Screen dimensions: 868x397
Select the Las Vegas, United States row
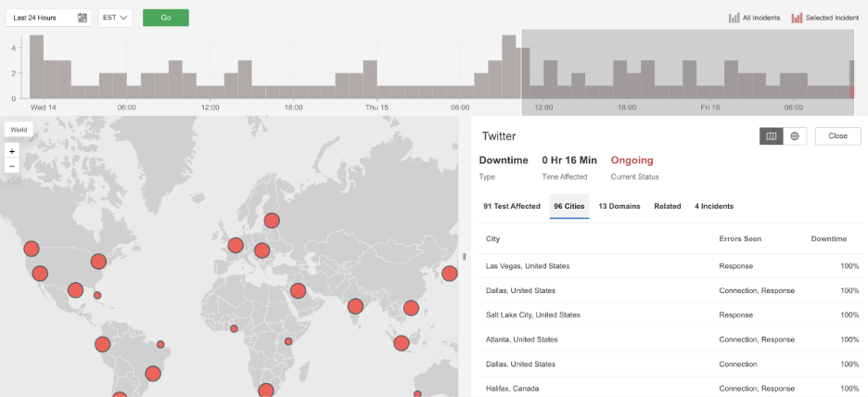(670, 266)
